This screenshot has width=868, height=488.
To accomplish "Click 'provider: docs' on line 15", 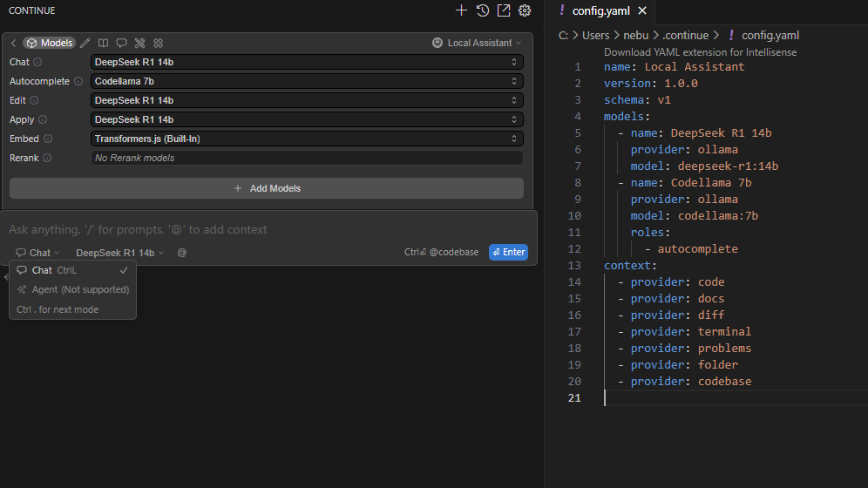I will [677, 299].
